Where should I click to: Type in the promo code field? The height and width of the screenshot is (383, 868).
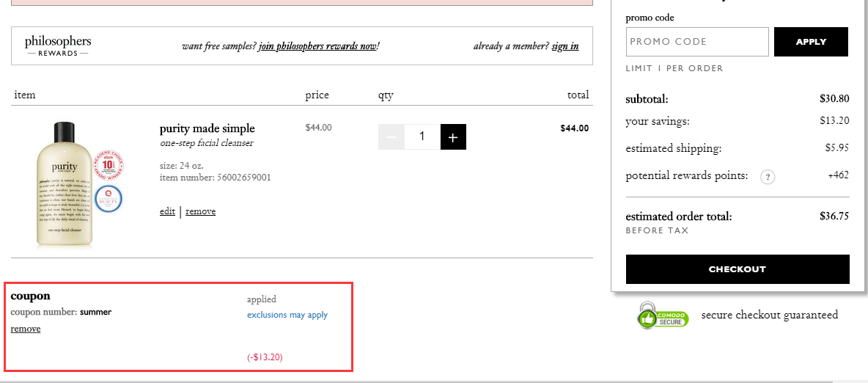coord(697,42)
